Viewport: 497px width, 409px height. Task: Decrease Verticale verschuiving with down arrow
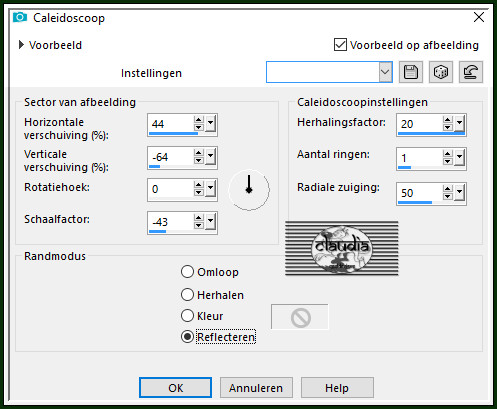pos(199,160)
